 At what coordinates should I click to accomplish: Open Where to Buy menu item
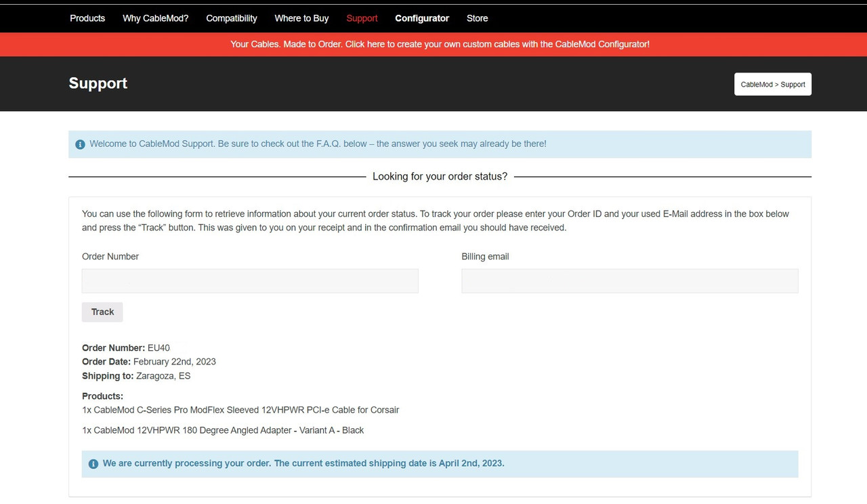[x=301, y=18]
